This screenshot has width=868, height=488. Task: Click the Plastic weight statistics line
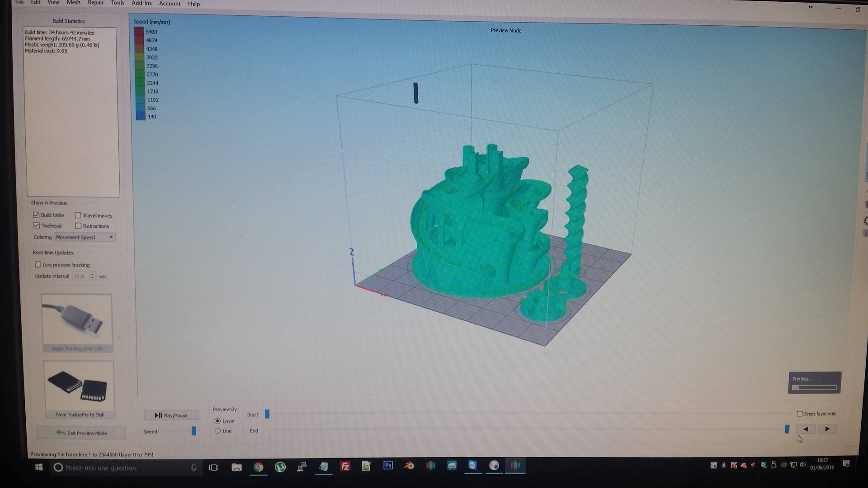[x=61, y=45]
